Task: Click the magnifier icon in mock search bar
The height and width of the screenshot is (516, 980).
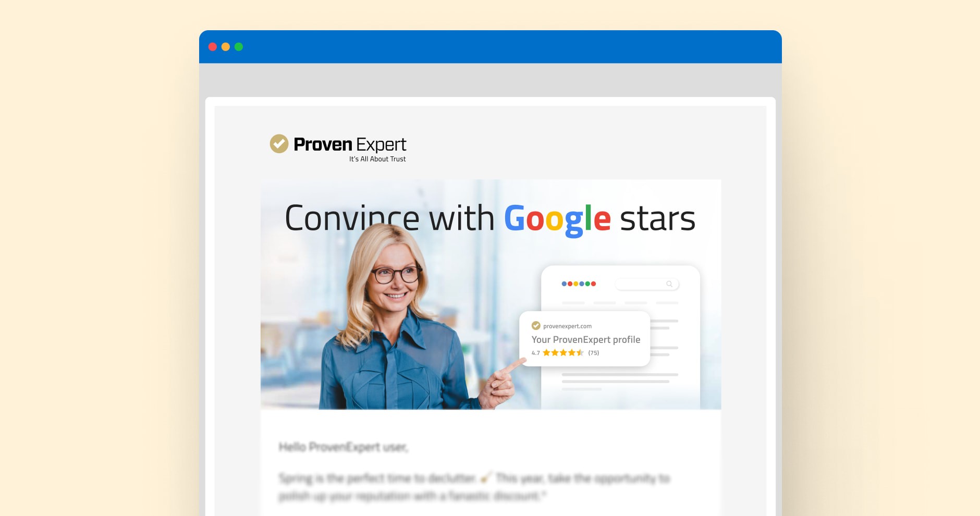Action: pyautogui.click(x=669, y=284)
